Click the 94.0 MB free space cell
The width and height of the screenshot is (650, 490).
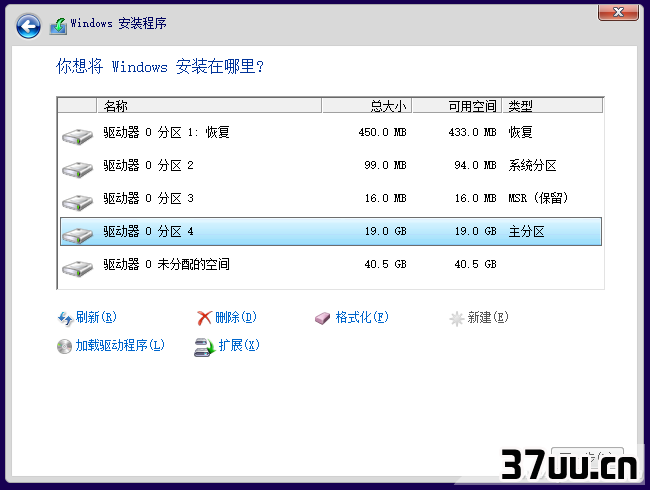(x=475, y=165)
